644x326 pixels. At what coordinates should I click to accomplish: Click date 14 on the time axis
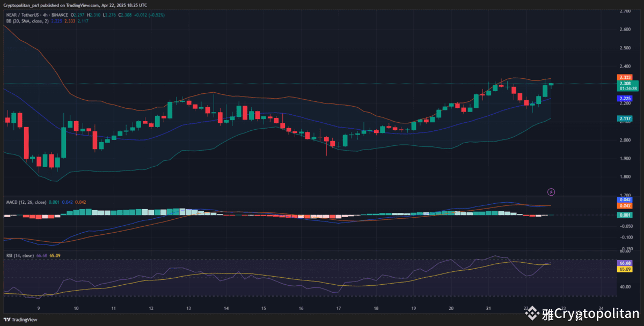[x=226, y=308]
